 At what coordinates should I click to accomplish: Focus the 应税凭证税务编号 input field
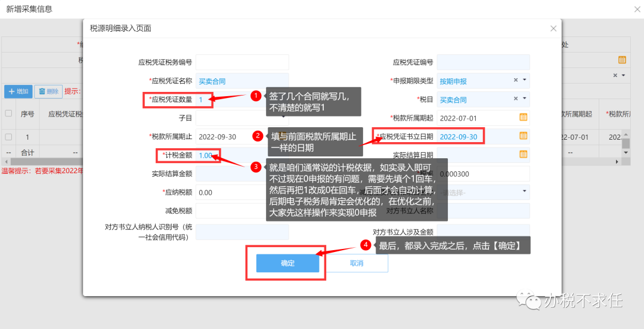click(x=242, y=62)
